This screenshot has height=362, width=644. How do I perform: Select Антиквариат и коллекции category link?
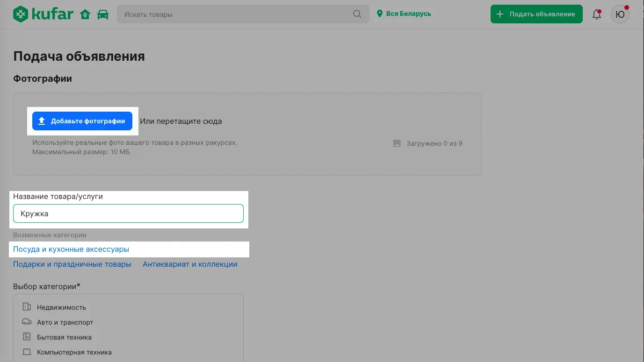[x=190, y=264]
